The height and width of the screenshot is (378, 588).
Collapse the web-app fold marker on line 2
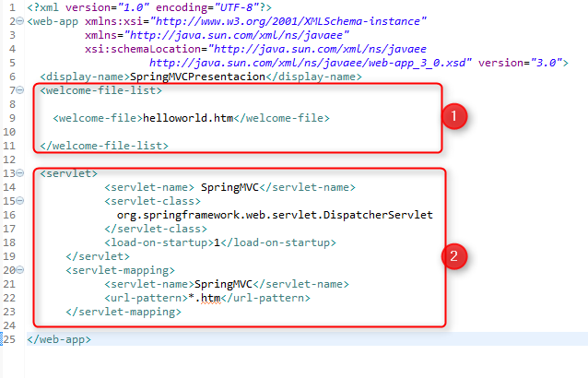point(20,20)
